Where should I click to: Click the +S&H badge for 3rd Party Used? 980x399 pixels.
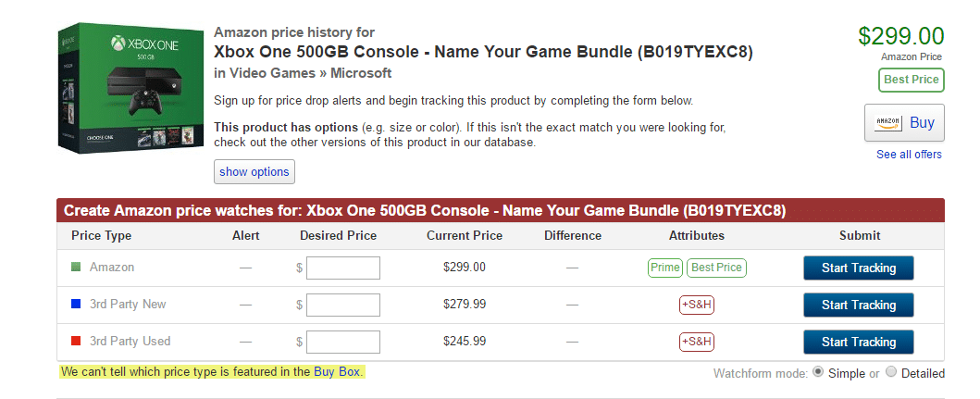pyautogui.click(x=696, y=342)
